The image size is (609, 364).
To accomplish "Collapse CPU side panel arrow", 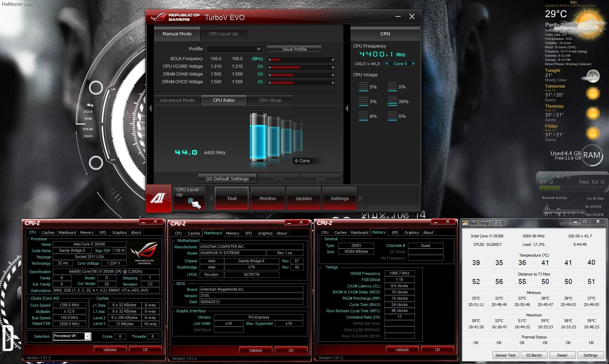I will [347, 108].
